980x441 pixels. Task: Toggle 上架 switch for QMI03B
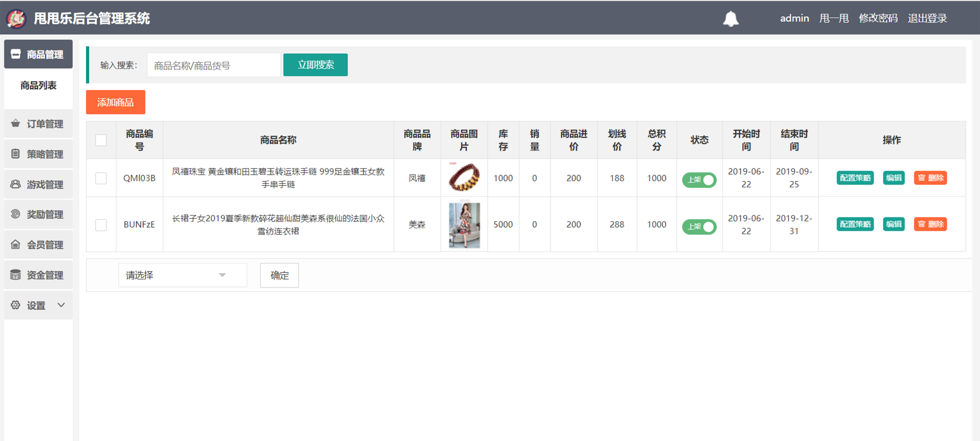pos(699,179)
